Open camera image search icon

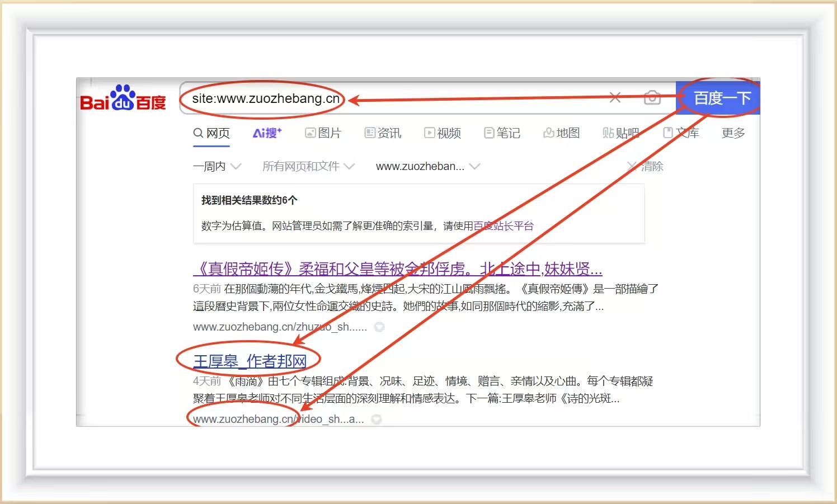652,98
